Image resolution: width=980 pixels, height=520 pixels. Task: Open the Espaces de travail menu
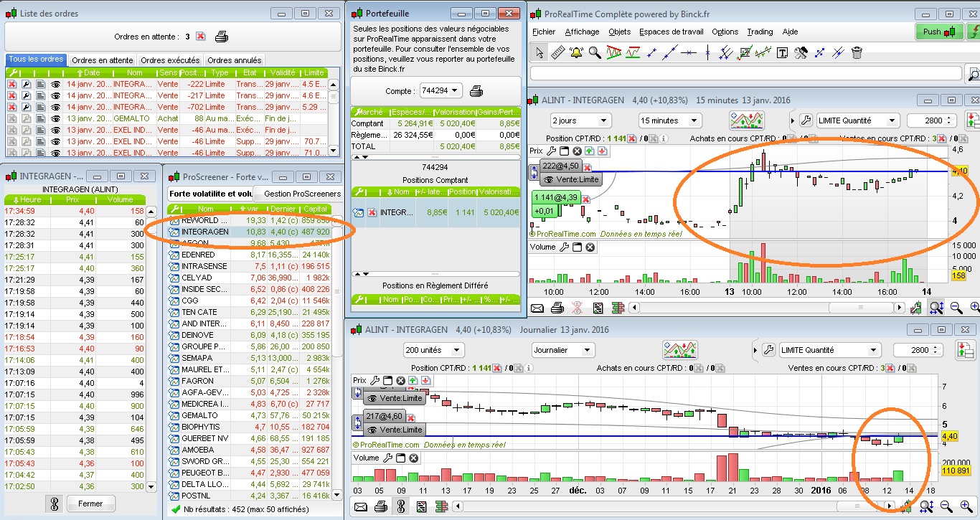point(671,32)
